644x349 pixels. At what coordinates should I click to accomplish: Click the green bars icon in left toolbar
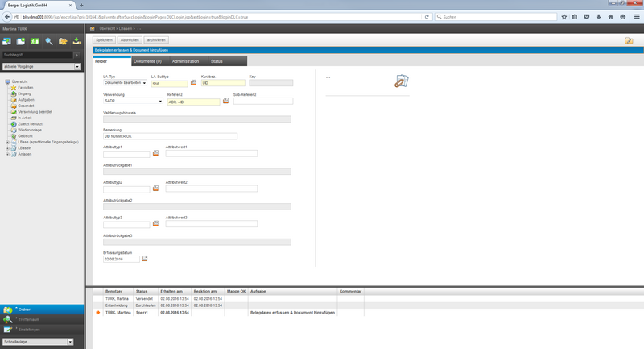pos(35,41)
